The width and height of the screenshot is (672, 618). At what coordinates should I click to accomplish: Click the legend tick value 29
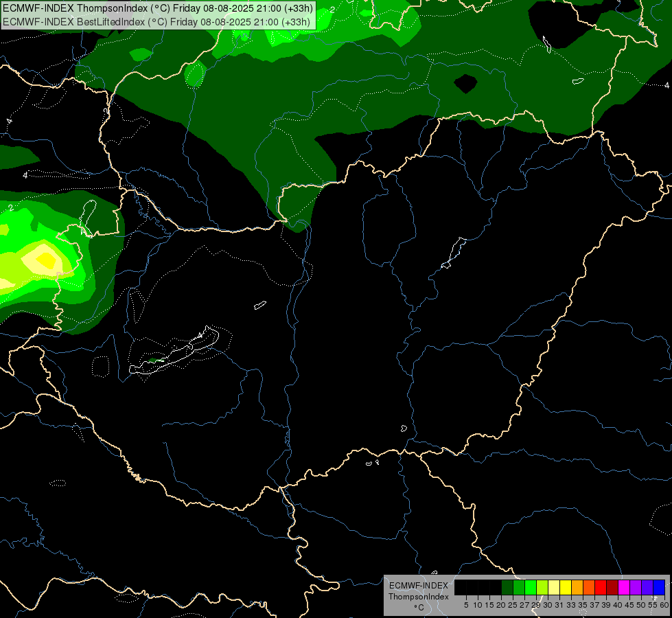click(x=535, y=605)
